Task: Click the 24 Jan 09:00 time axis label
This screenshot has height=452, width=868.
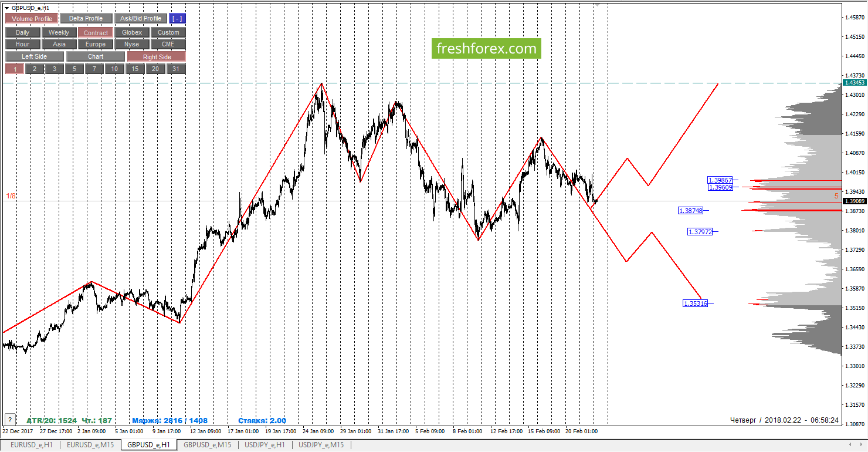Action: (317, 431)
